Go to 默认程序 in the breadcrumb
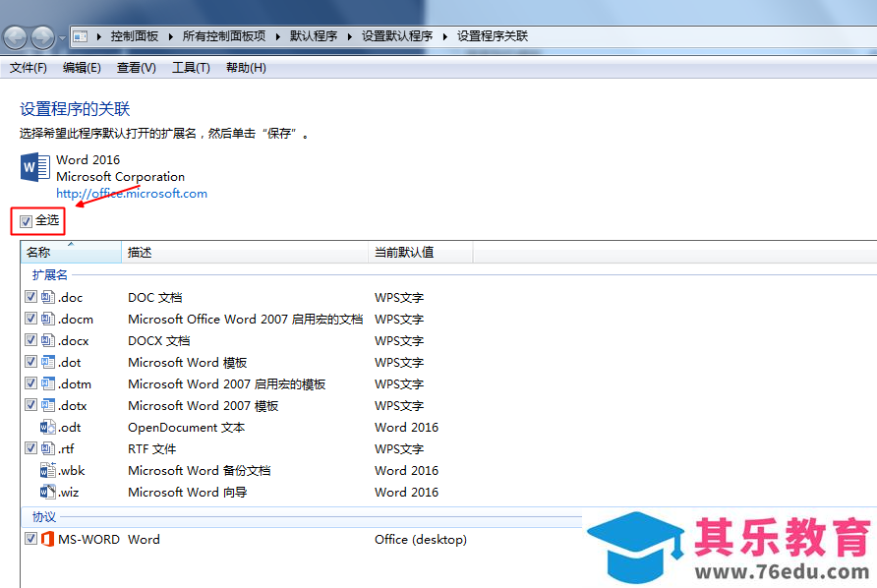877x588 pixels. coord(314,36)
